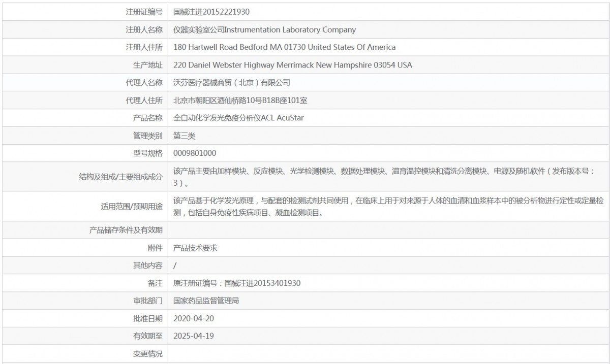The height and width of the screenshot is (364, 610).
Task: Select the 注册人名称 label
Action: point(144,29)
